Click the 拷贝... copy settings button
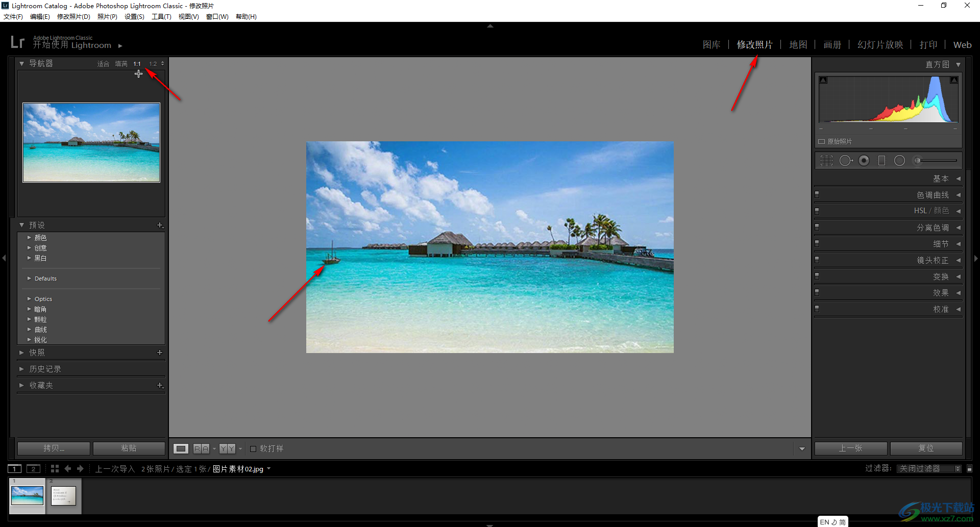980x527 pixels. 54,448
